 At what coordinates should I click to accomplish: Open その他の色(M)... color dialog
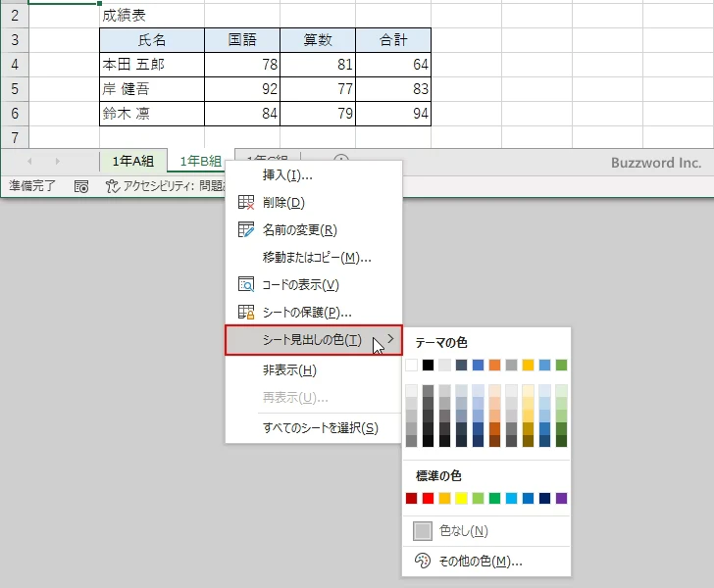(486, 561)
